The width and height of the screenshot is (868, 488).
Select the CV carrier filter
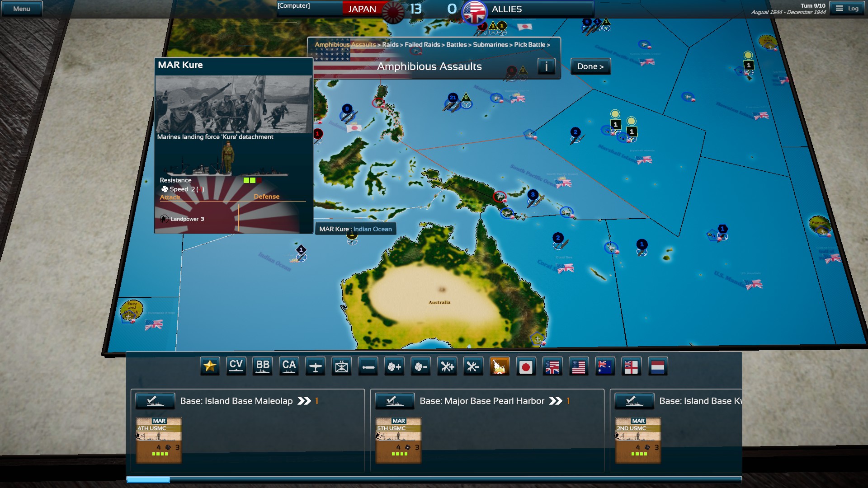pos(236,366)
